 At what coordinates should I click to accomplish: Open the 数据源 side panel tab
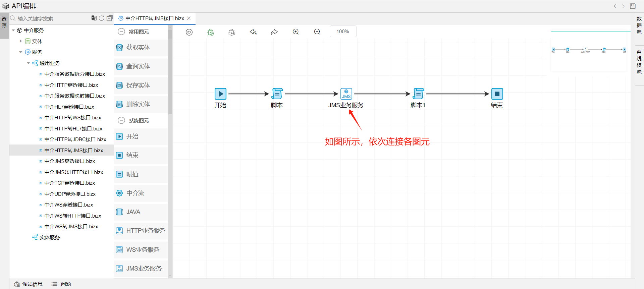pyautogui.click(x=639, y=25)
